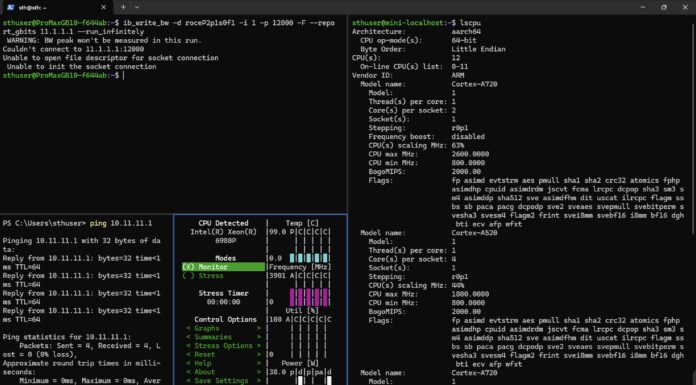Click "Couldn't connect to 11.1.1.1:12000" line
Image resolution: width=696 pixels, height=385 pixels.
(x=73, y=49)
